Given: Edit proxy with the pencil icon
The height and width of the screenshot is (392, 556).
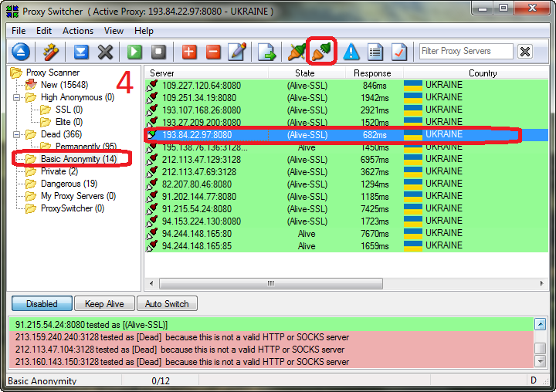Looking at the screenshot, I should (238, 52).
